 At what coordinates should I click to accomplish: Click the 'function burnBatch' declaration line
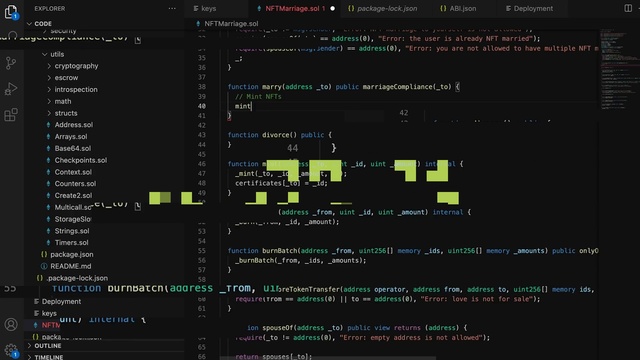coord(413,251)
